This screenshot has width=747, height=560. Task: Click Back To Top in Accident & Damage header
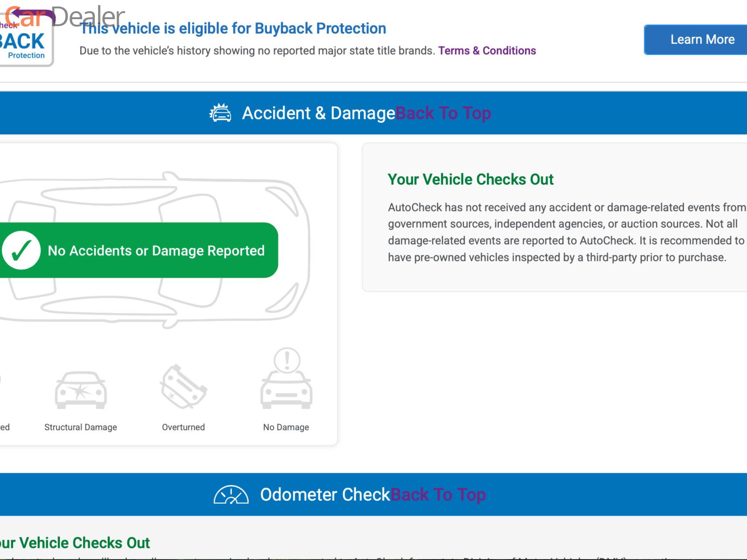443,113
